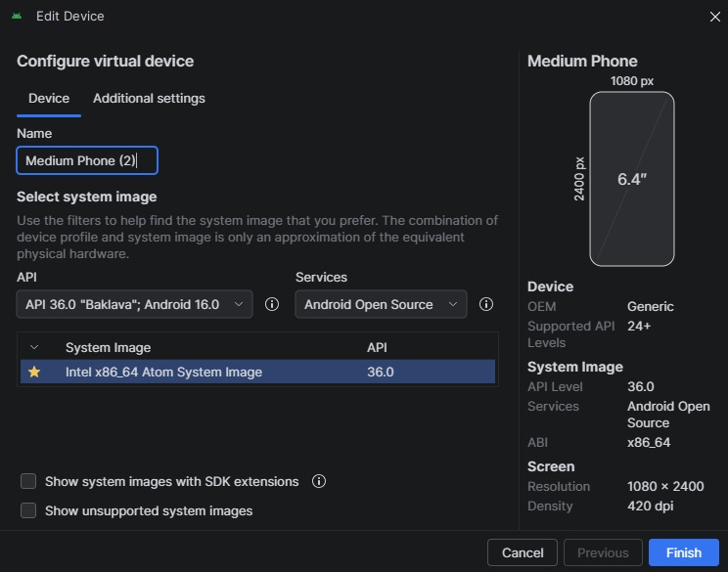
Task: Click the API Level value 36.0 in summary
Action: click(x=640, y=386)
